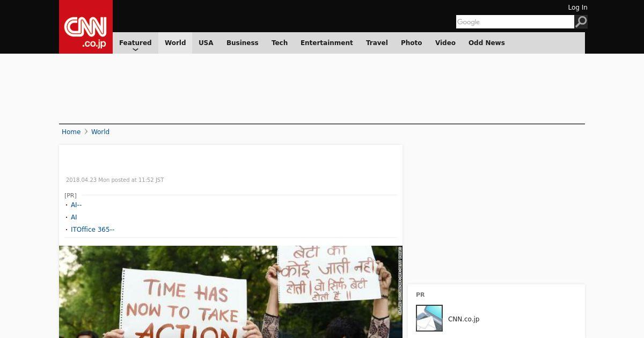
Task: Expand the Featured dropdown chevron
Action: coord(135,49)
